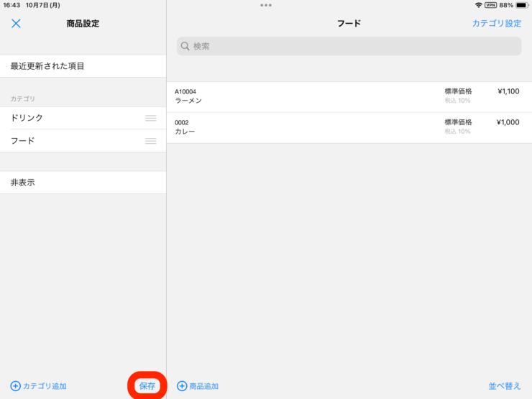This screenshot has height=399, width=532.
Task: Tap the カテゴリ追加 label
Action: click(x=45, y=386)
